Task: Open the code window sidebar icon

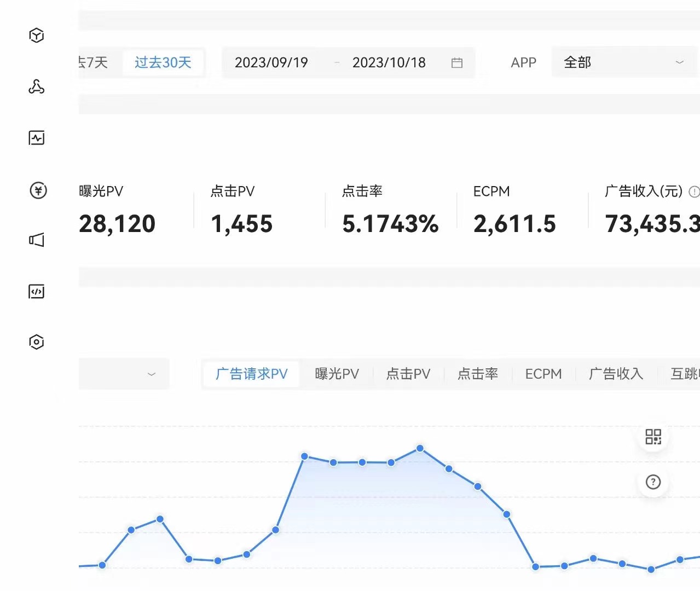Action: click(36, 292)
